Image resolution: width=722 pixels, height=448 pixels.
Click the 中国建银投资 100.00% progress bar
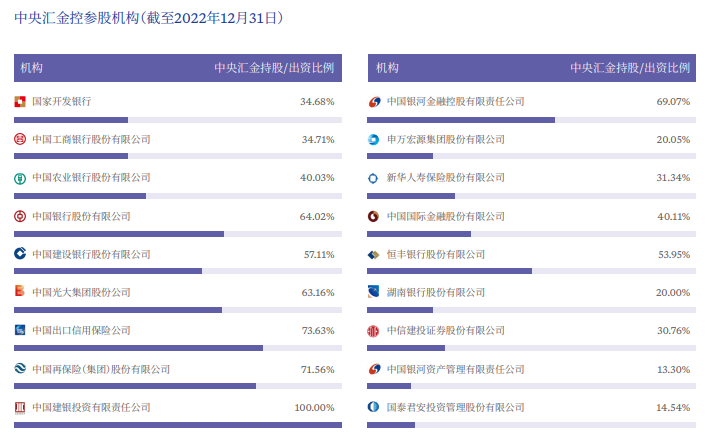[178, 425]
